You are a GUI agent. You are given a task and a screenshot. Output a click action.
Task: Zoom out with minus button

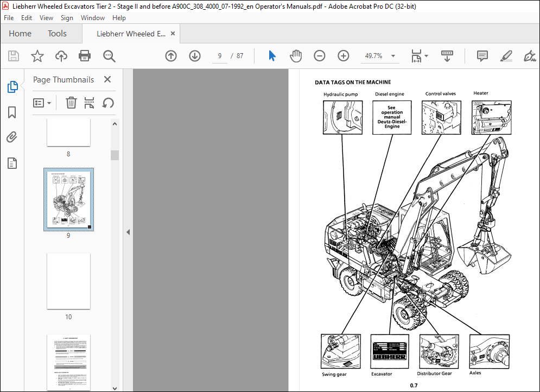point(319,56)
